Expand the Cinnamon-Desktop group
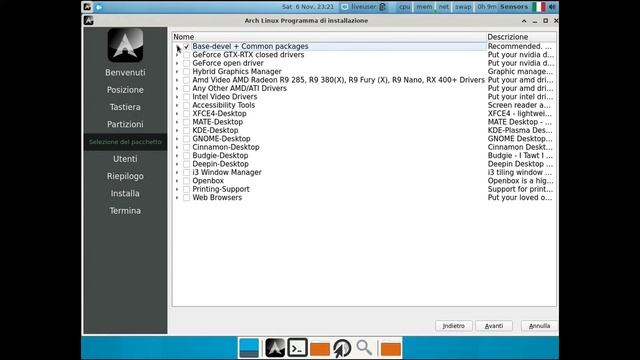The width and height of the screenshot is (640, 360). 177,147
